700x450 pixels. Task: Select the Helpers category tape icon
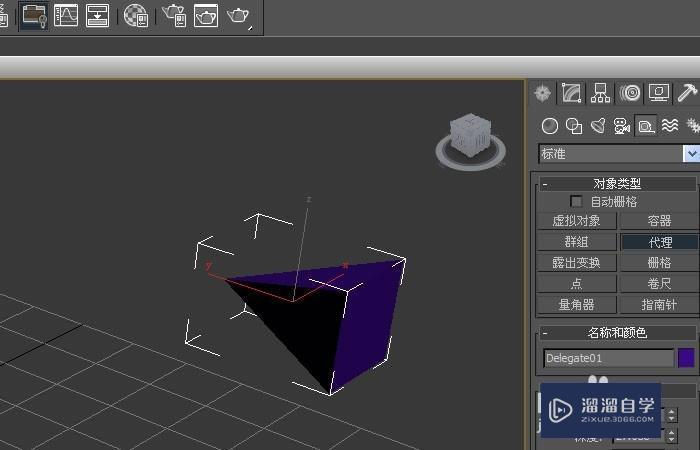click(x=646, y=126)
